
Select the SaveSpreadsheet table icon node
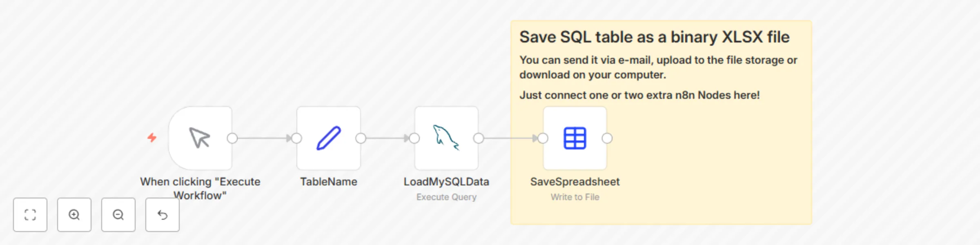coord(574,139)
